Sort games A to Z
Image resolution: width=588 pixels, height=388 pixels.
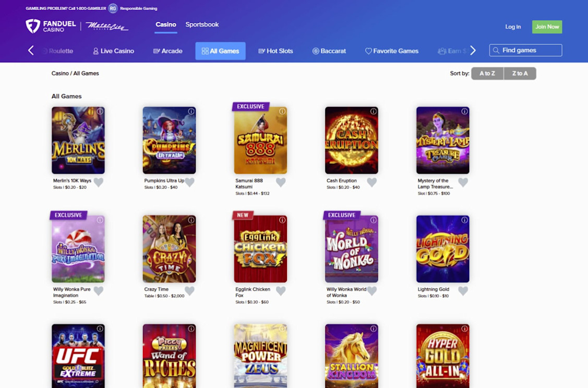pyautogui.click(x=487, y=74)
